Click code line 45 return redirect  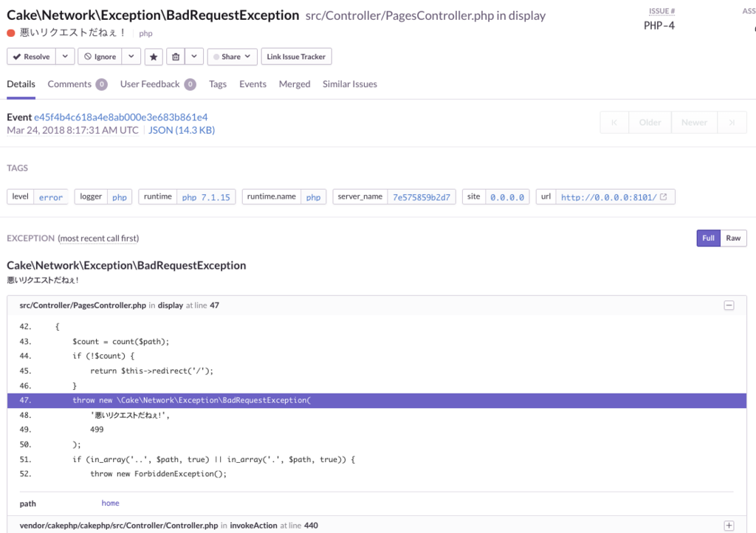[151, 371]
